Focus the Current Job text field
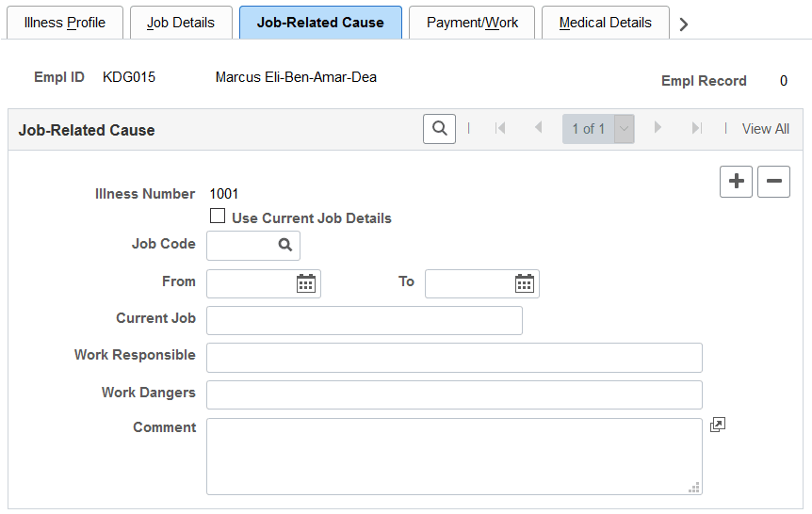 coord(365,320)
